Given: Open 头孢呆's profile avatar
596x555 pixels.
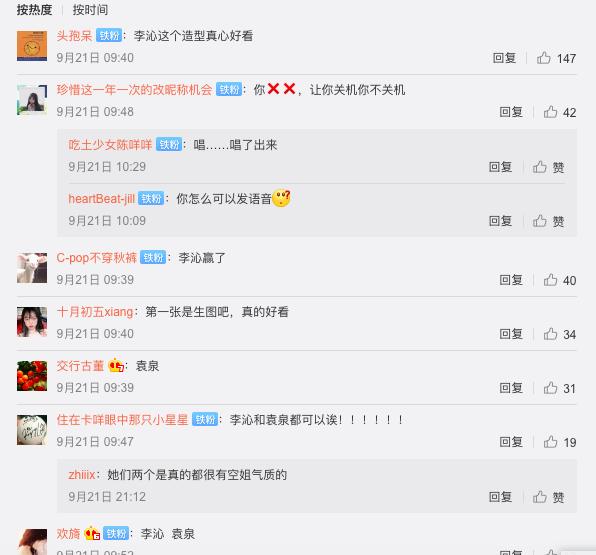Looking at the screenshot, I should pyautogui.click(x=32, y=46).
